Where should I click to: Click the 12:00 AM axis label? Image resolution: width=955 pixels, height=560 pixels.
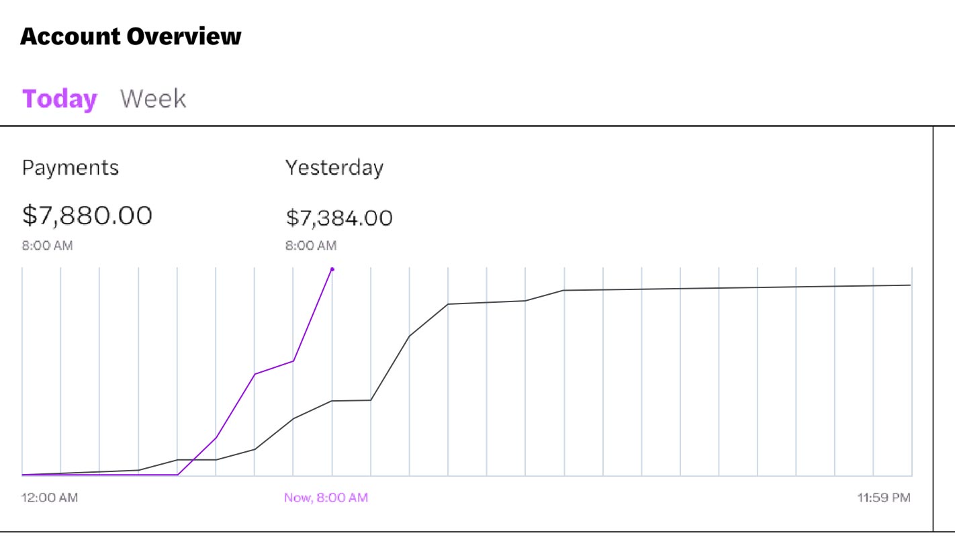(x=48, y=498)
